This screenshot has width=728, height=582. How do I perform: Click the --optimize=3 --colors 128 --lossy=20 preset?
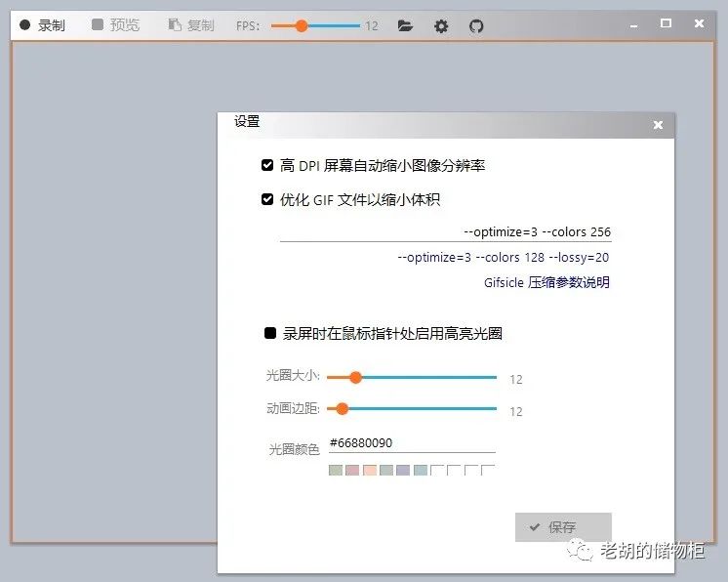(503, 258)
